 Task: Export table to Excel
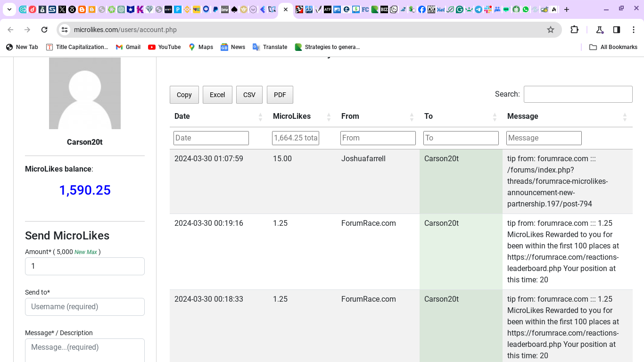(x=217, y=95)
